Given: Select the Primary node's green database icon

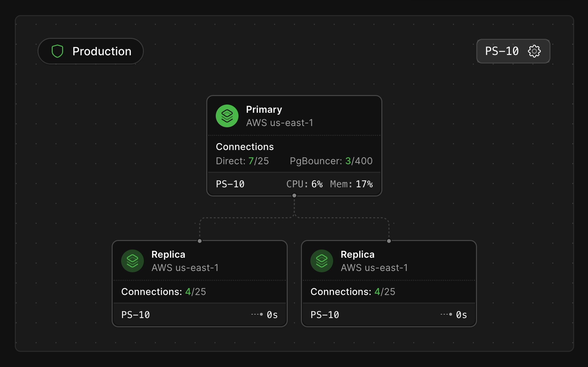Looking at the screenshot, I should (x=227, y=116).
